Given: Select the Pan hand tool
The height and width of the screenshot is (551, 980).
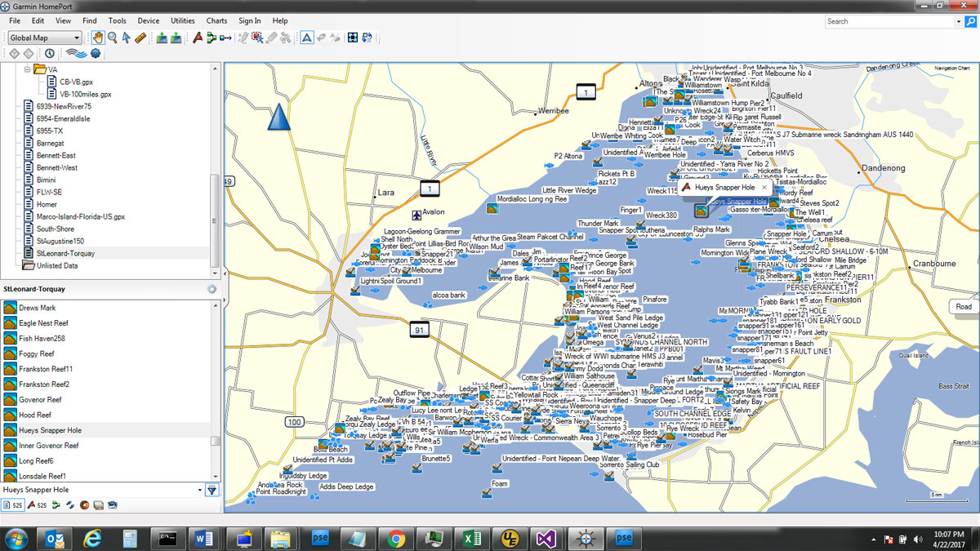Looking at the screenshot, I should coord(98,38).
